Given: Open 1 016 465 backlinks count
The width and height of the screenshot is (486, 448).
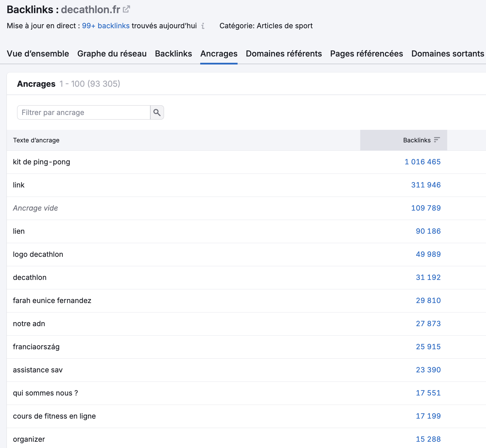Looking at the screenshot, I should 423,162.
